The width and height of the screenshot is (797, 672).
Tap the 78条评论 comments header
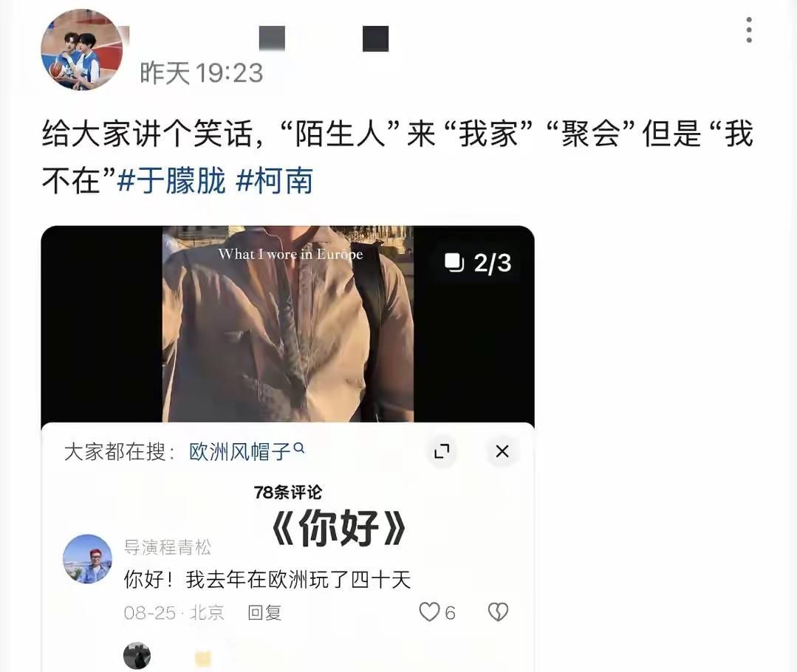pyautogui.click(x=287, y=492)
